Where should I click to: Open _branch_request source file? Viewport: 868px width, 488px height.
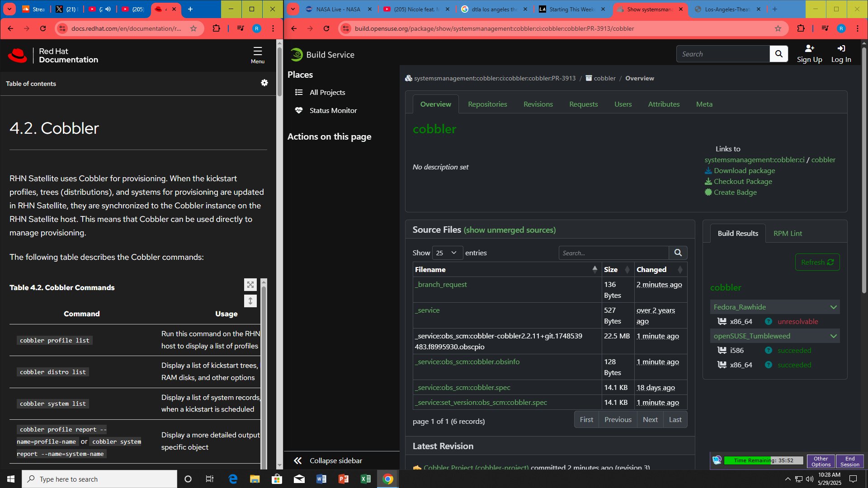441,284
